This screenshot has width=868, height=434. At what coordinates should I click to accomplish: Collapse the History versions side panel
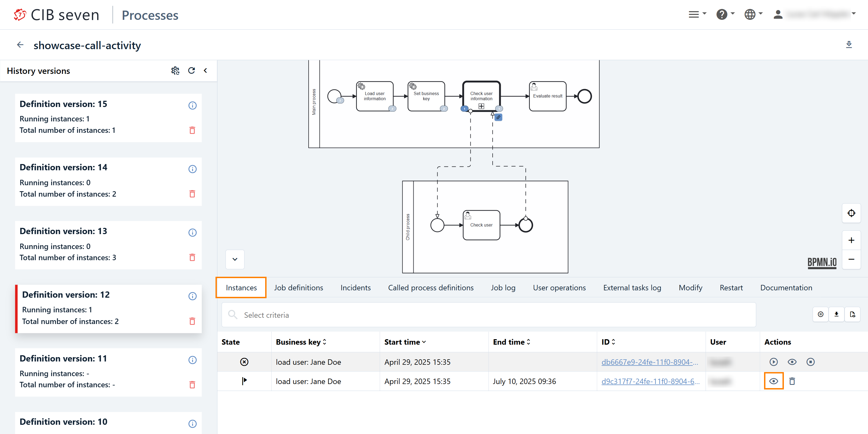(x=205, y=71)
